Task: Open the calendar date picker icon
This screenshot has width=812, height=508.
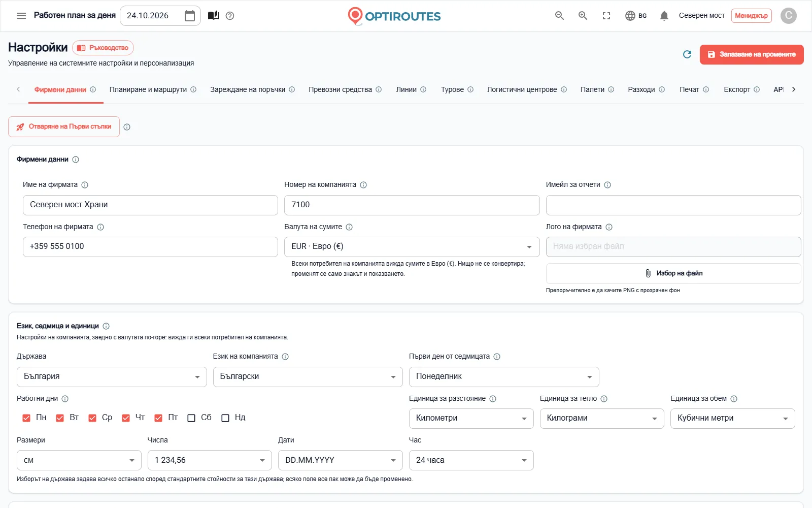Action: pyautogui.click(x=190, y=16)
